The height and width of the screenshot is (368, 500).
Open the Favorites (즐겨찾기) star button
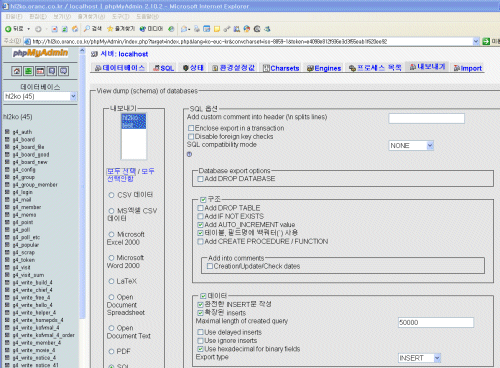(121, 29)
